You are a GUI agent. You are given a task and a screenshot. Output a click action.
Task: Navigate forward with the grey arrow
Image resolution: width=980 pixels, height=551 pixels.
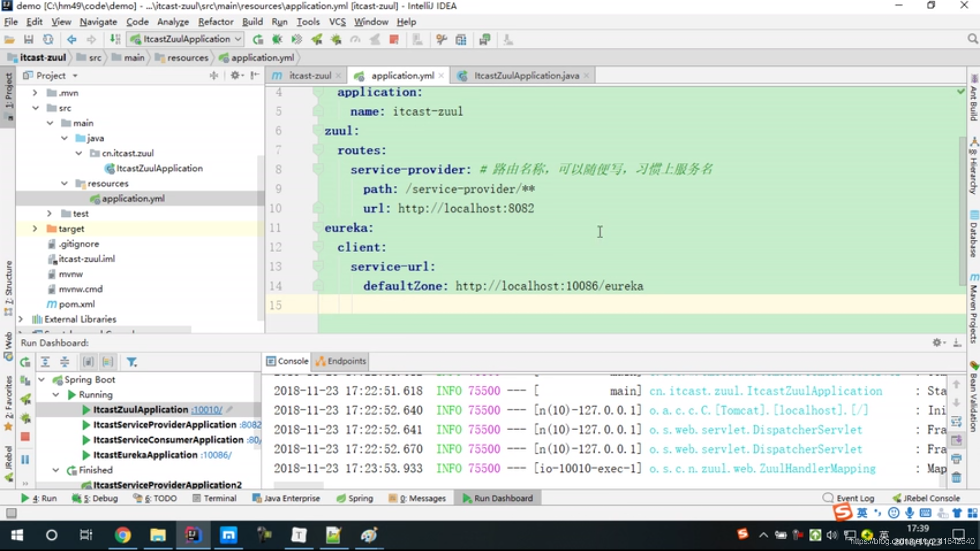click(x=91, y=39)
